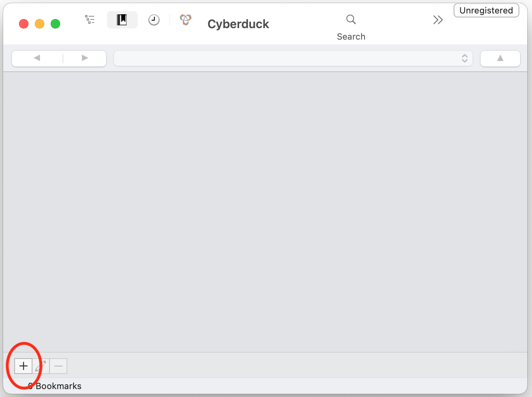Screen dimensions: 532x397
Task: Navigate back with the left arrow
Action: click(x=37, y=58)
